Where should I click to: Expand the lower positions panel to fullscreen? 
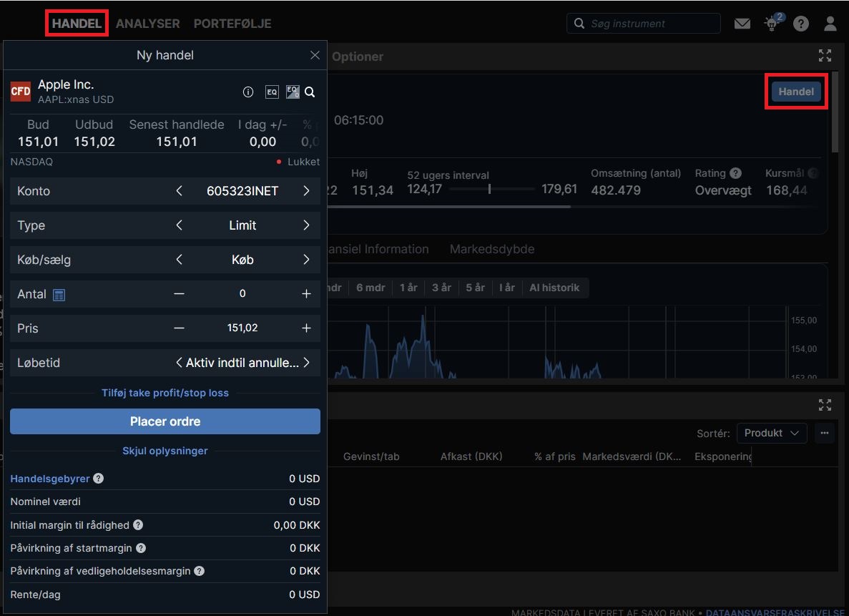click(825, 405)
